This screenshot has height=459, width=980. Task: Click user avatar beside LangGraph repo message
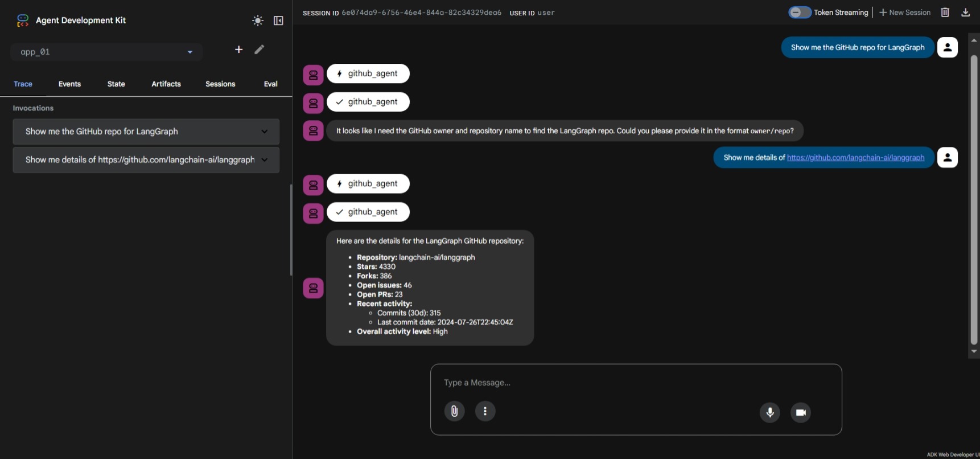click(948, 47)
